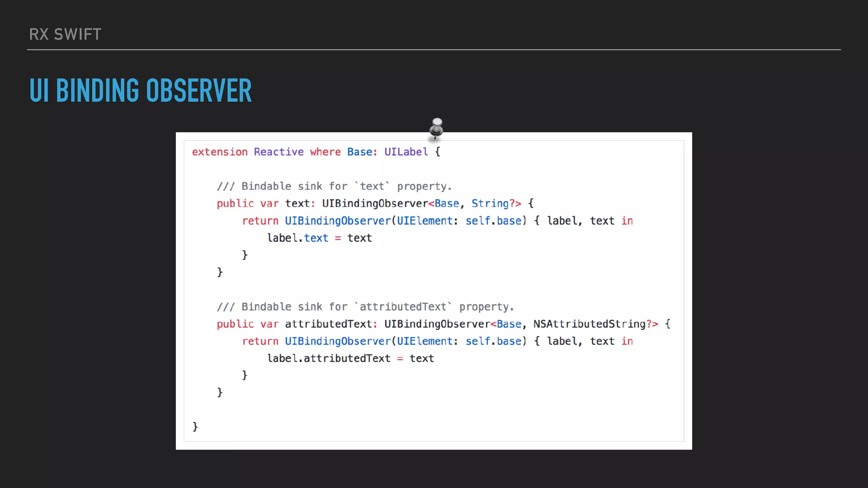Click the pushpin icon above the code
The width and height of the screenshot is (868, 488).
436,129
